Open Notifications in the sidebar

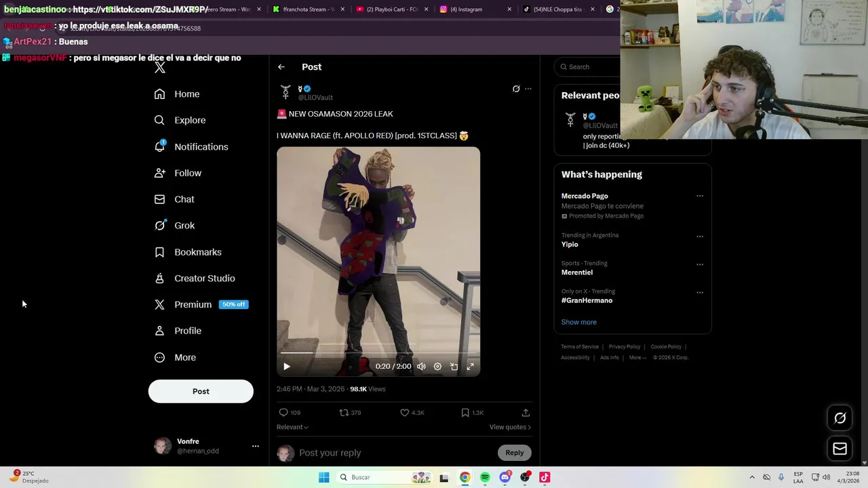191,146
